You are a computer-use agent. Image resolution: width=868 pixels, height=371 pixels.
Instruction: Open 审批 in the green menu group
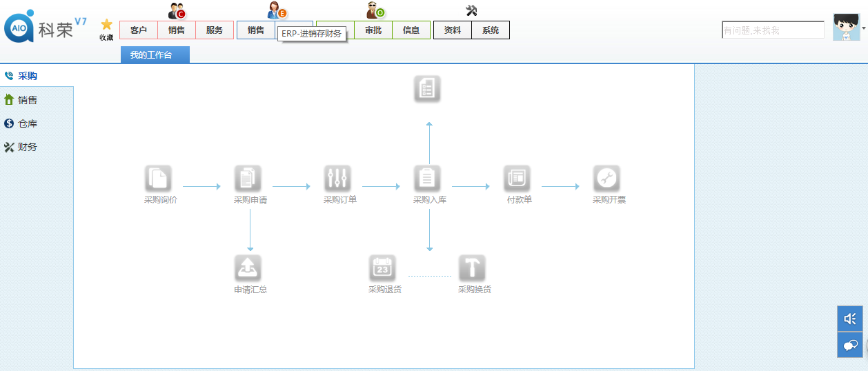[373, 30]
